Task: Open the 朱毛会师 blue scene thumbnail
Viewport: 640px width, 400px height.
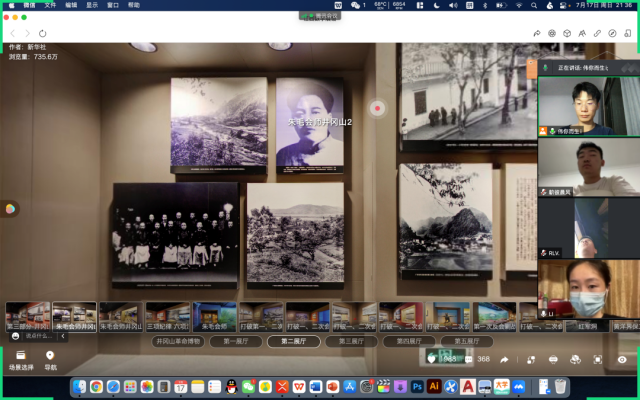Action: pos(215,317)
